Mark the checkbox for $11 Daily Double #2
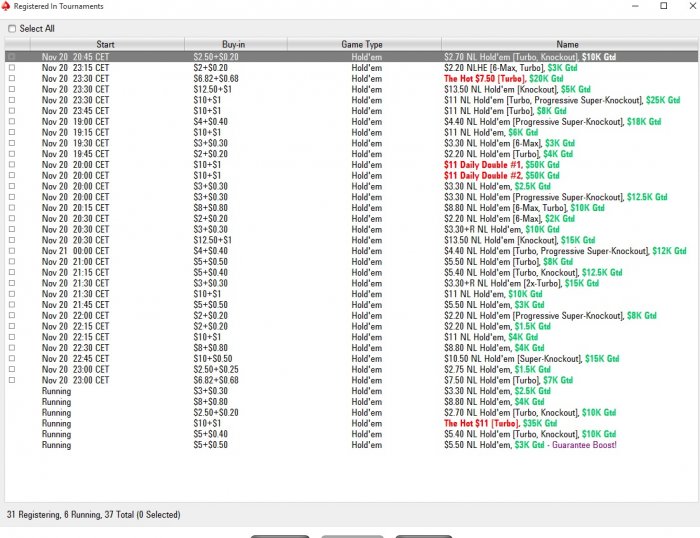 point(12,175)
